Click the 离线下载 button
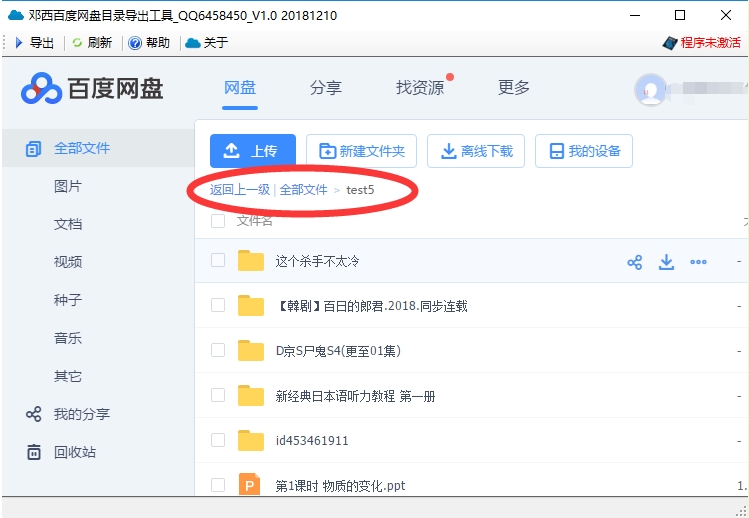 coord(476,151)
